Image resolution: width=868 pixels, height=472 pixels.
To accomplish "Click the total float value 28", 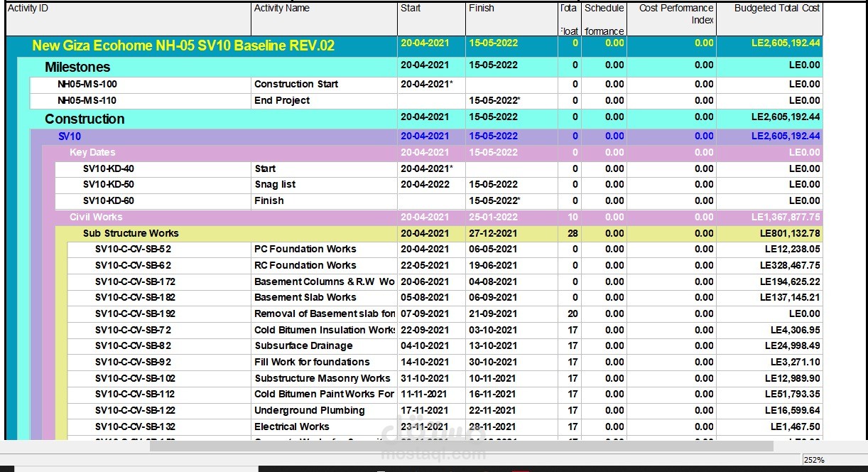I will (x=573, y=233).
